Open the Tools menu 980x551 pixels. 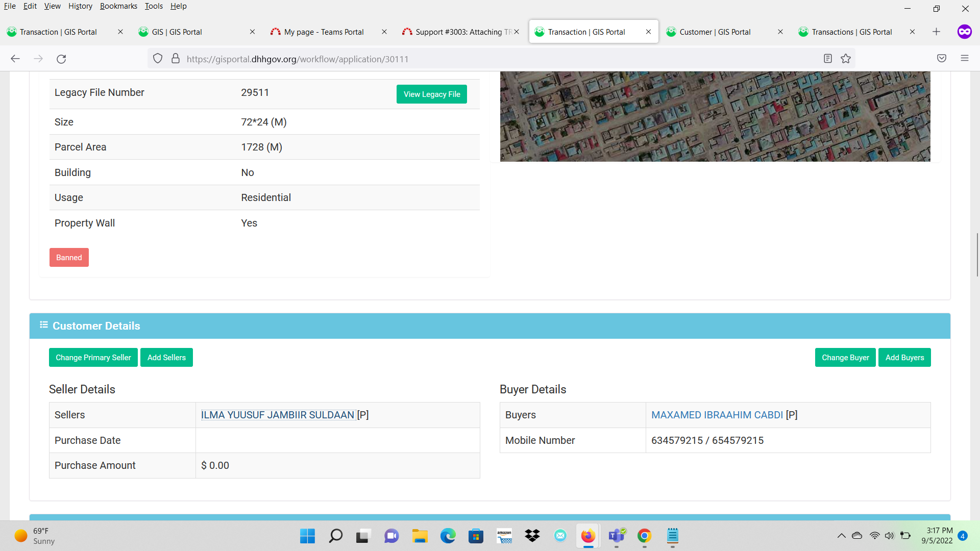[154, 6]
